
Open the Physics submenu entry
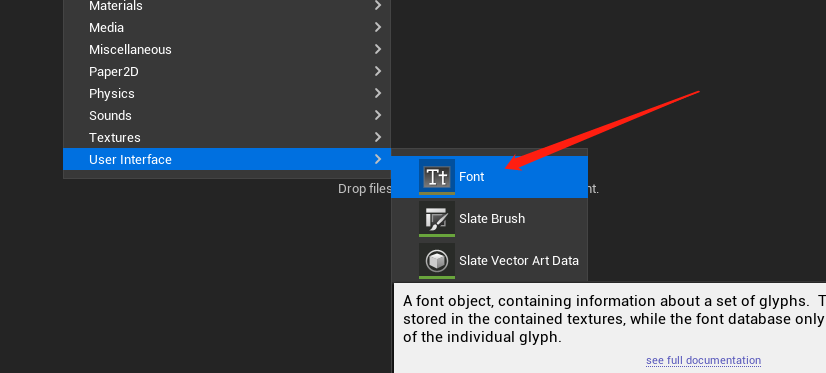pyautogui.click(x=227, y=93)
